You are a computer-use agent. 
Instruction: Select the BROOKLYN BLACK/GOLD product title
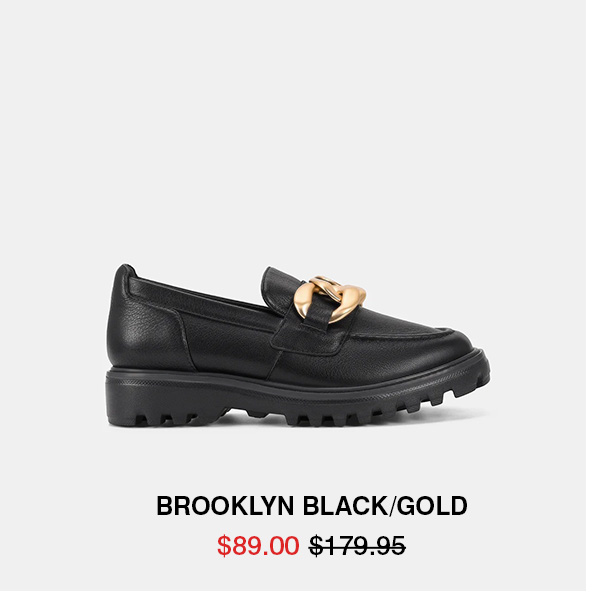tap(312, 506)
